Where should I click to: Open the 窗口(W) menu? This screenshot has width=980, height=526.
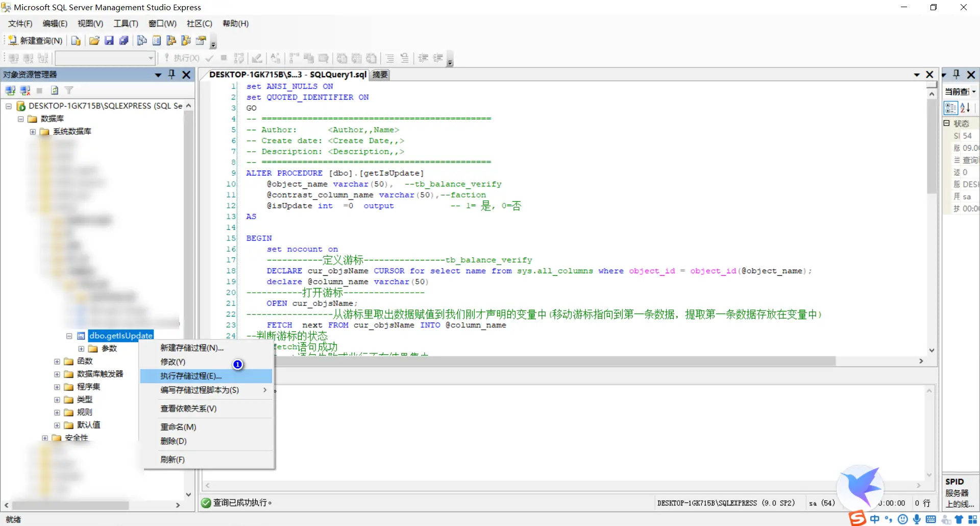point(162,23)
